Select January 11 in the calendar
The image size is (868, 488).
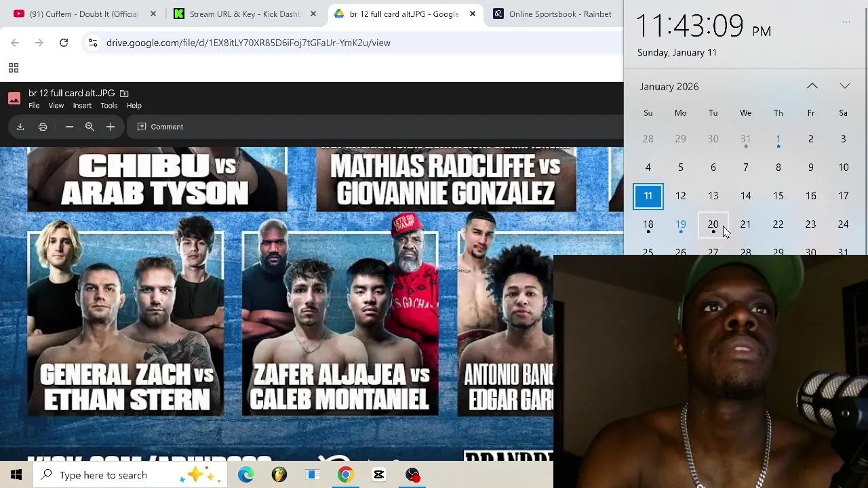[x=648, y=196]
